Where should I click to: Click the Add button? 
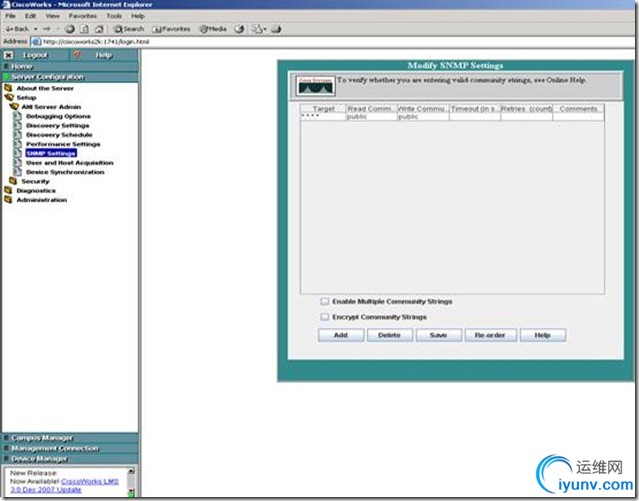coord(341,335)
